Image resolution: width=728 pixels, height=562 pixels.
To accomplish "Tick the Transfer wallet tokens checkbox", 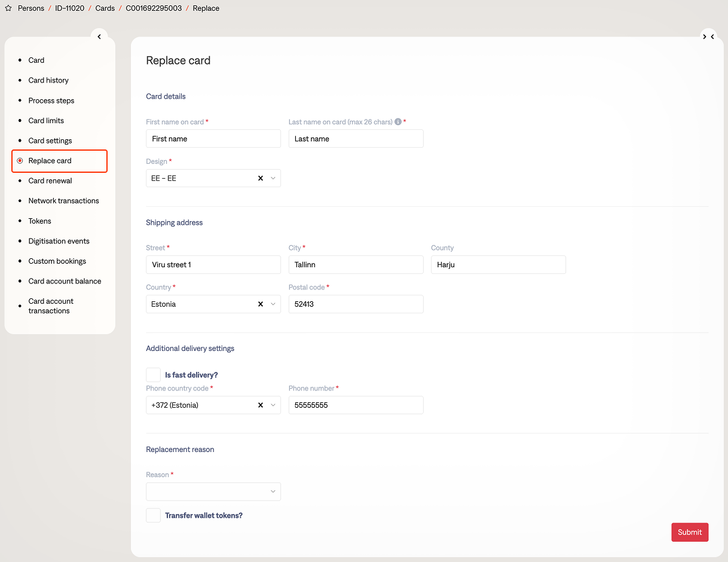I will [x=154, y=515].
